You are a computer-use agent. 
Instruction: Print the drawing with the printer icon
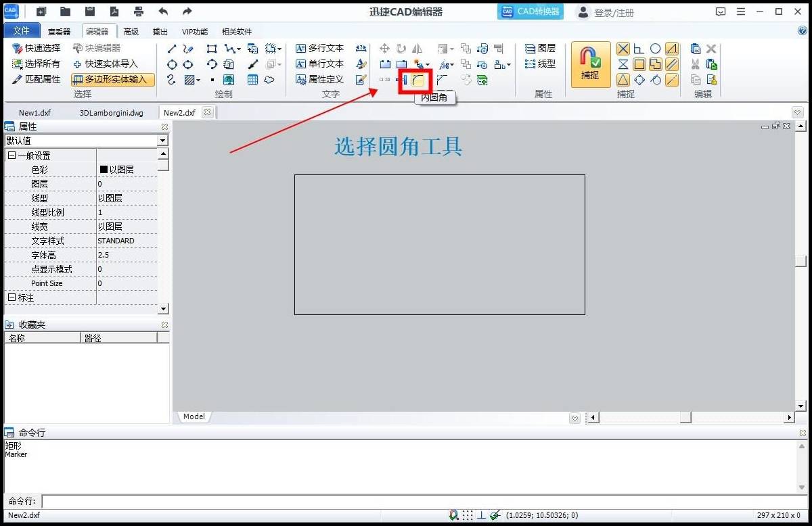pyautogui.click(x=139, y=11)
